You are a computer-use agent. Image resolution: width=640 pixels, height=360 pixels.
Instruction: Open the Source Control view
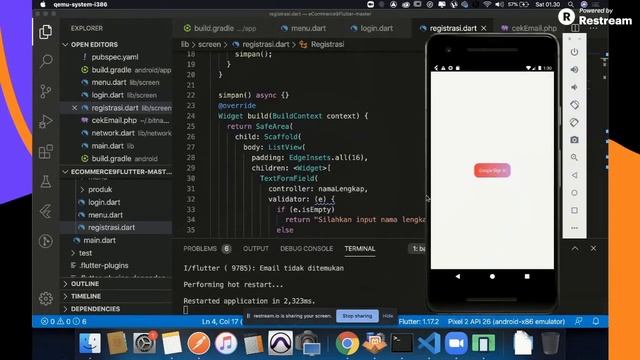point(46,91)
